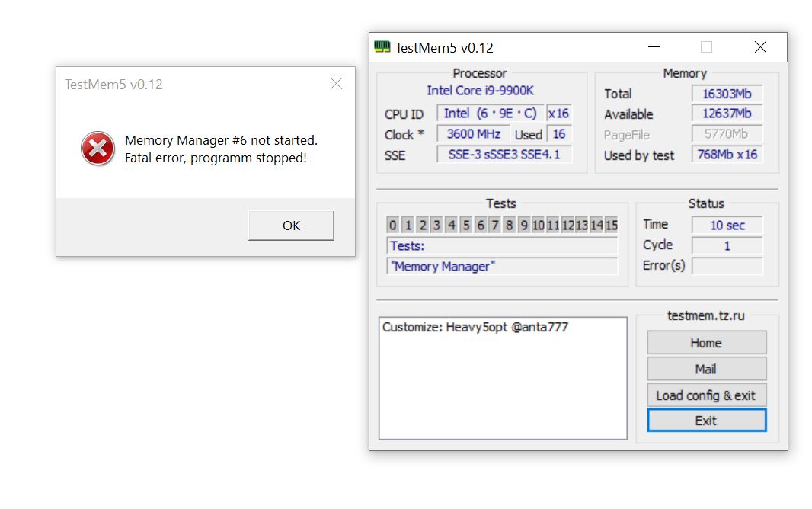Click the main window title TestMem5 v0.12
812x509 pixels.
[x=444, y=48]
